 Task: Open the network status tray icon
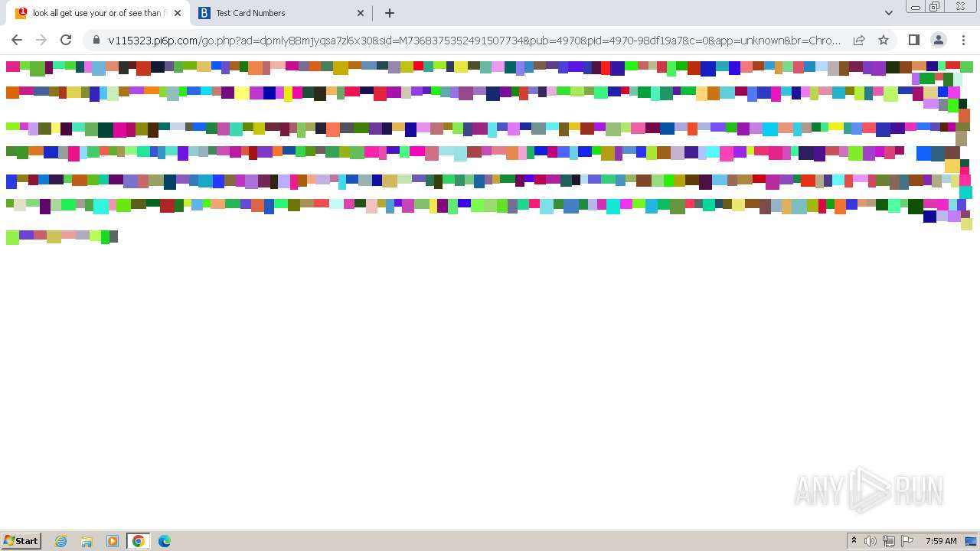point(889,541)
